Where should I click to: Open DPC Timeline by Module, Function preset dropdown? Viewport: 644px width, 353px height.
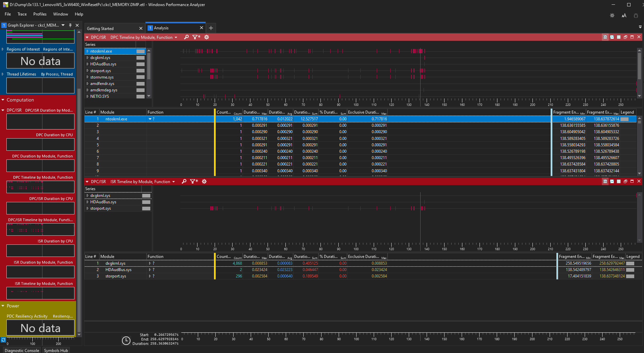[x=176, y=37]
